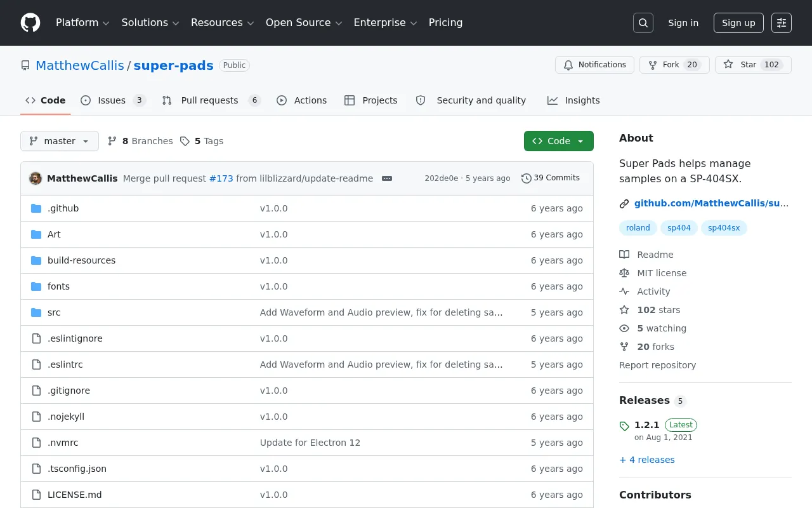Open the .nvmrc file
812x508 pixels.
[x=63, y=443]
